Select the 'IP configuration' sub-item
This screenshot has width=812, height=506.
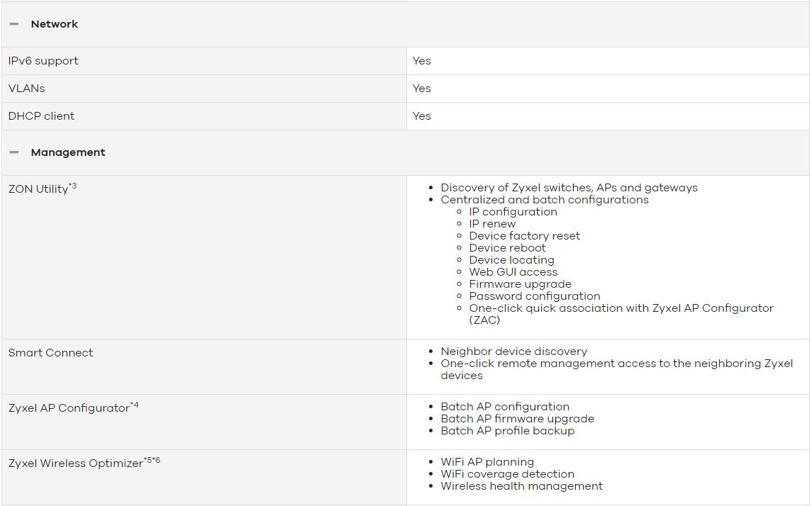[513, 212]
